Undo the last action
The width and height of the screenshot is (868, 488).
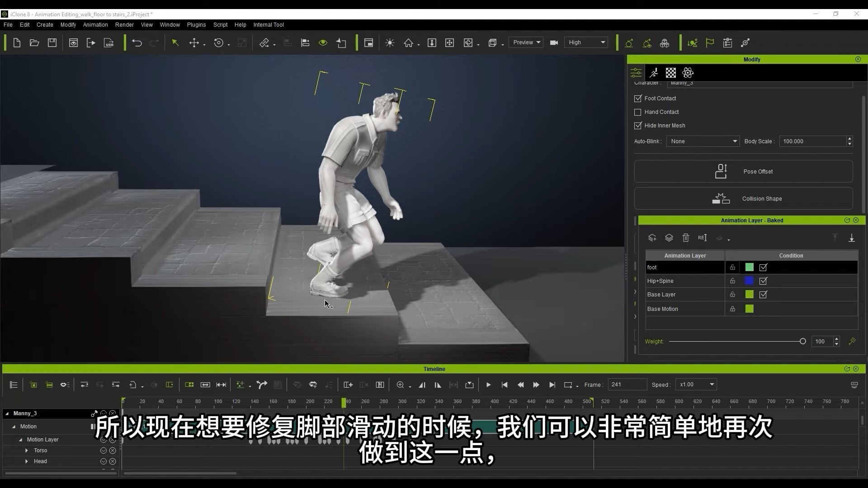(137, 42)
